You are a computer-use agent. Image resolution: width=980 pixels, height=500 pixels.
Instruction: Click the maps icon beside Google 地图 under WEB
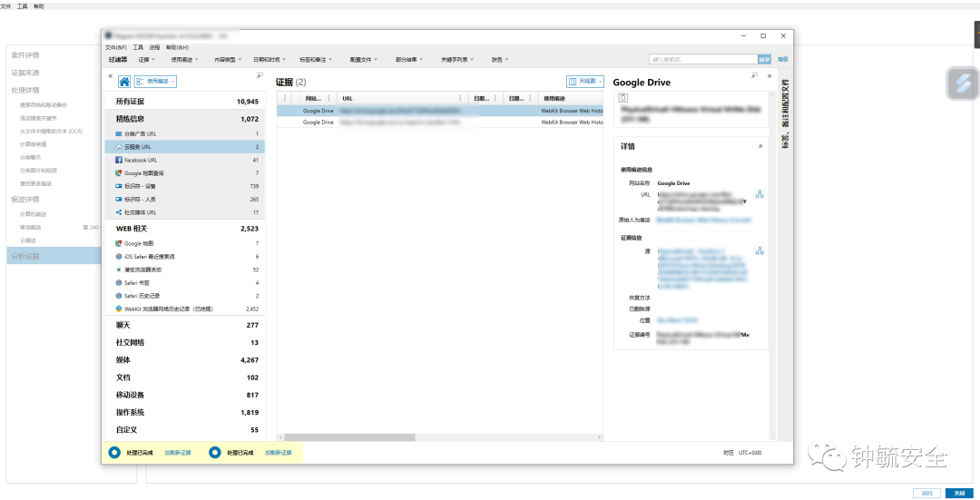tap(119, 244)
